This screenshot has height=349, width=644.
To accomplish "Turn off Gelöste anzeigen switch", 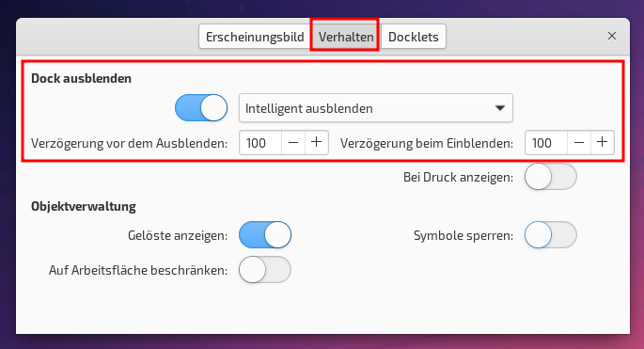I will 265,235.
